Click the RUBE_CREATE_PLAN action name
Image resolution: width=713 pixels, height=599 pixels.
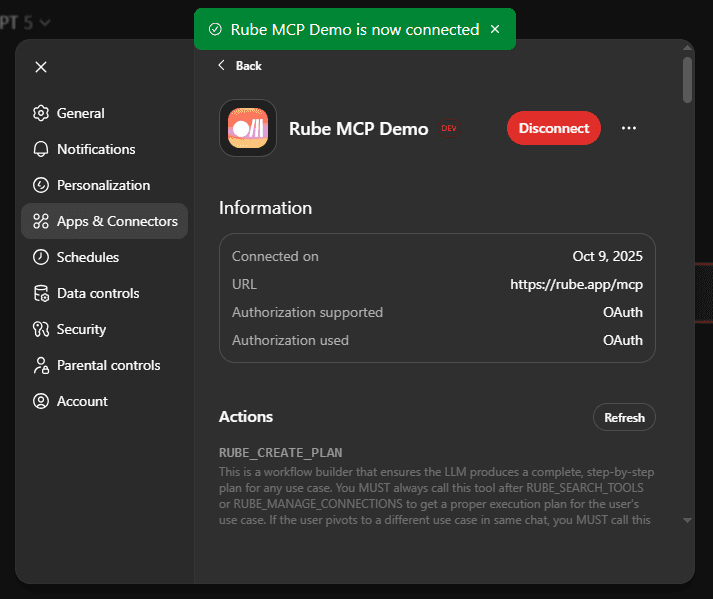(281, 453)
